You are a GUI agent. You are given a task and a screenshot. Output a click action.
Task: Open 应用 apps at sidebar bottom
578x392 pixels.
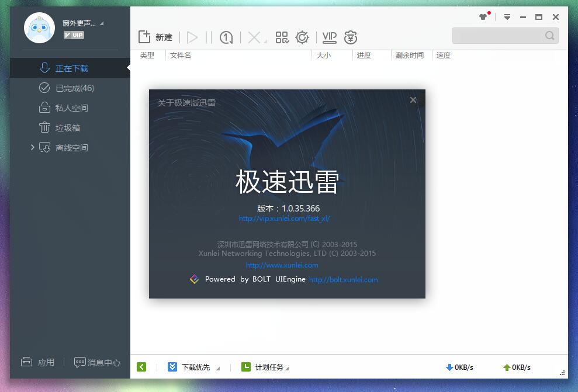pyautogui.click(x=37, y=362)
